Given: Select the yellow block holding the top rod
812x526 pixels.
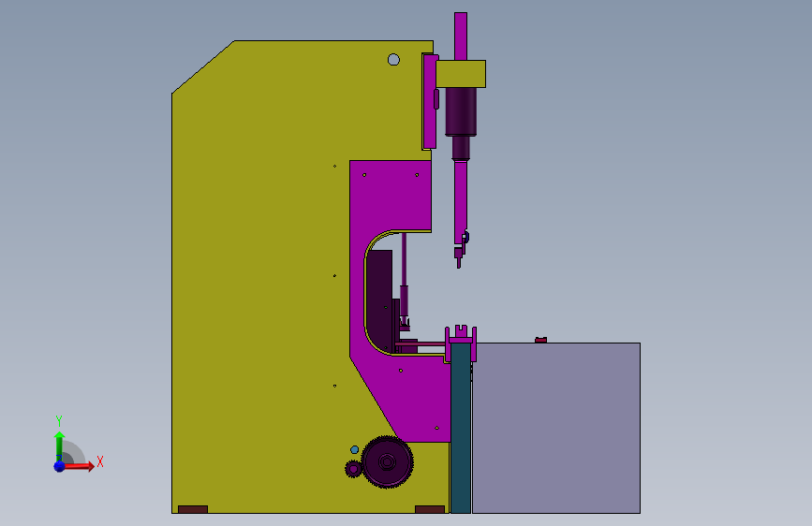Looking at the screenshot, I should pos(461,74).
